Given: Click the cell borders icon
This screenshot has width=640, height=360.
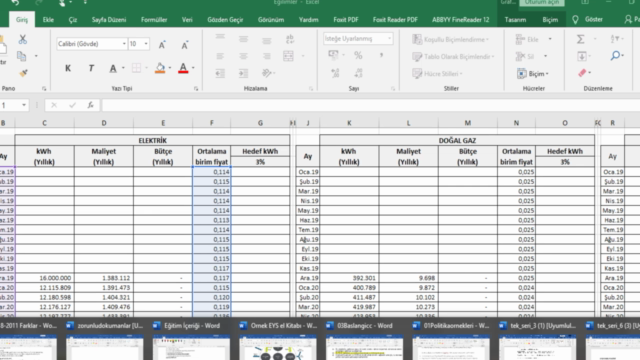Looking at the screenshot, I should coord(136,68).
